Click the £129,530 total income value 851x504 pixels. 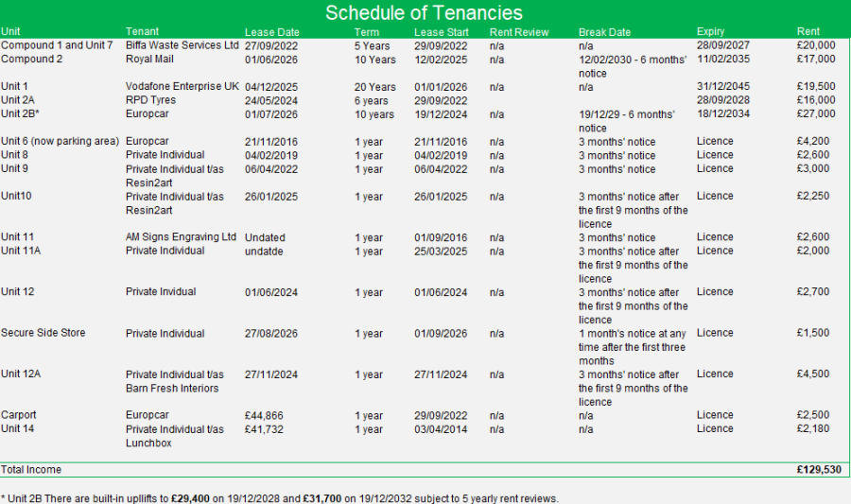coord(819,470)
